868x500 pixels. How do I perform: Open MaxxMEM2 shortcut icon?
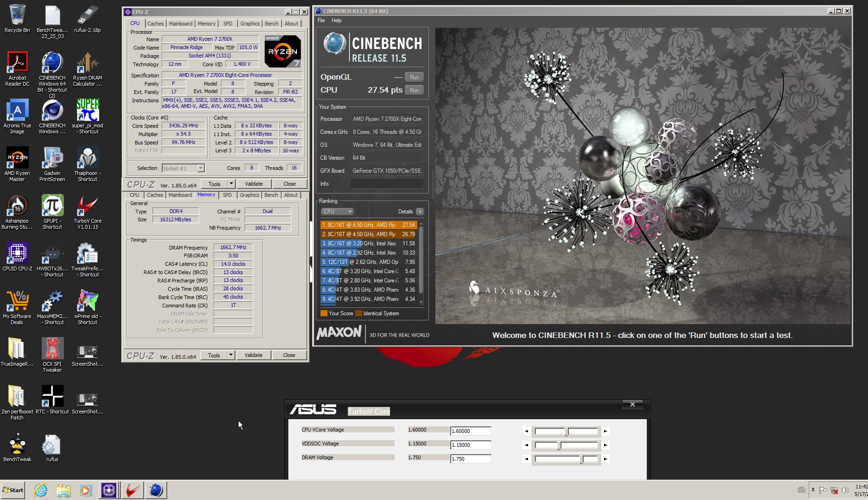click(52, 307)
